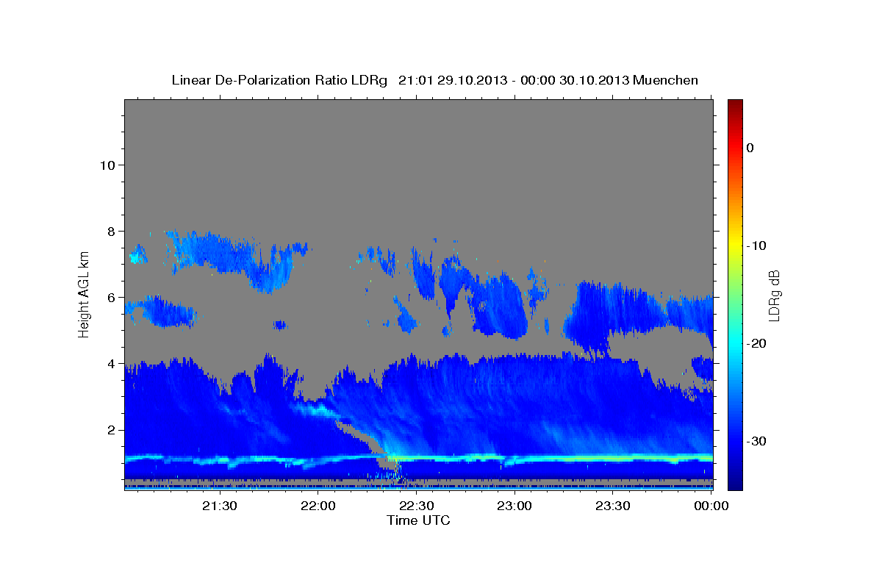Click the 23:30 time tick label
882x588 pixels.
click(613, 506)
